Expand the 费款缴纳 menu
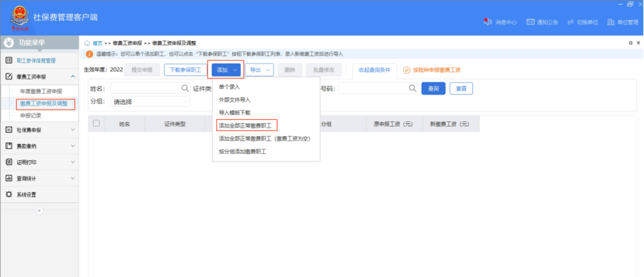 (73, 146)
